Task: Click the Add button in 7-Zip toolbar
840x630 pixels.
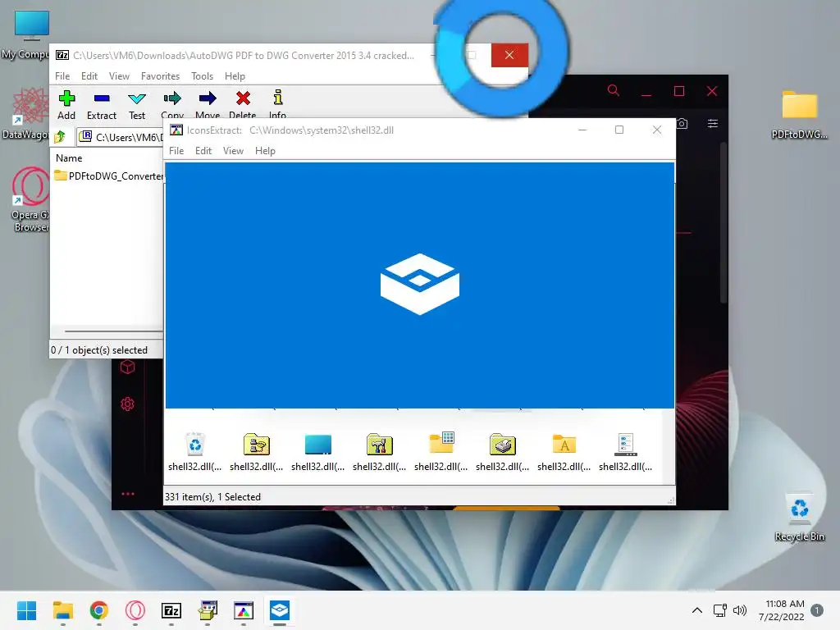Action: pos(66,105)
